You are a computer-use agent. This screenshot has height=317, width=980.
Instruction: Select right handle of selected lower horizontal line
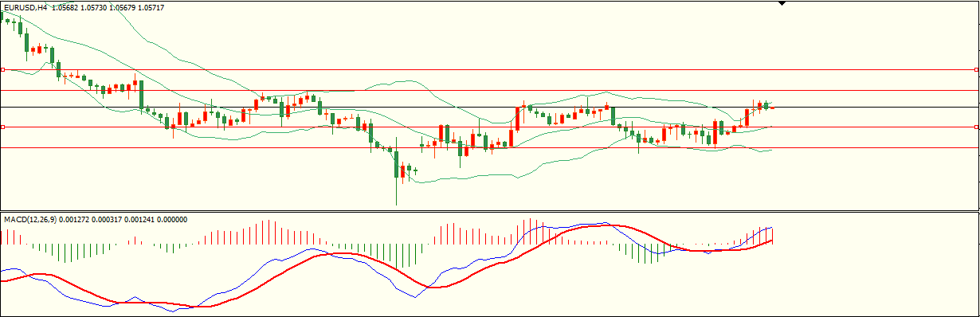[977, 127]
